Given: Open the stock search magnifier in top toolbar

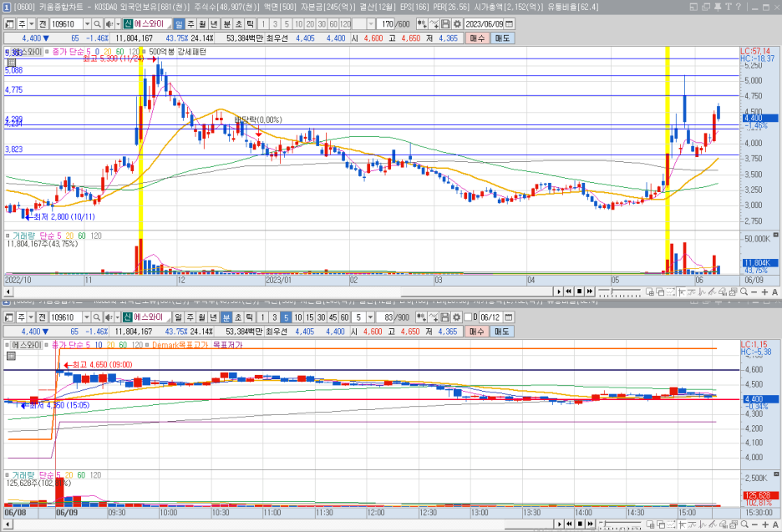Looking at the screenshot, I should [97, 24].
